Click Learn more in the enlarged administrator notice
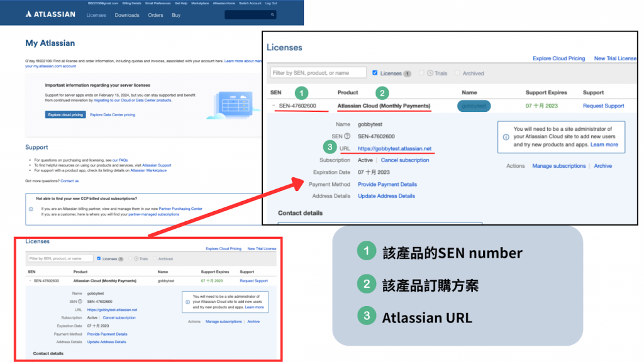This screenshot has height=362, width=644. coord(604,145)
